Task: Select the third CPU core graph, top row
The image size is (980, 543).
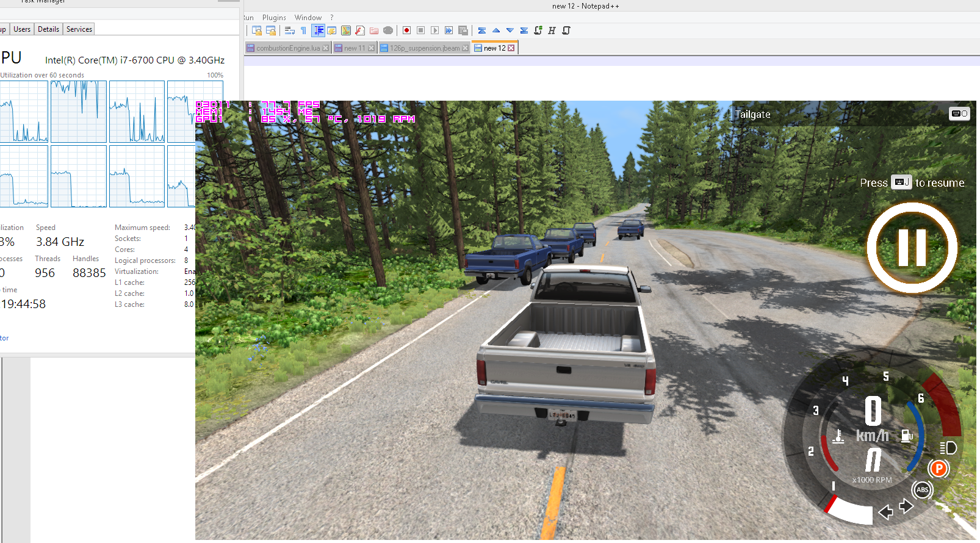Action: pos(137,112)
